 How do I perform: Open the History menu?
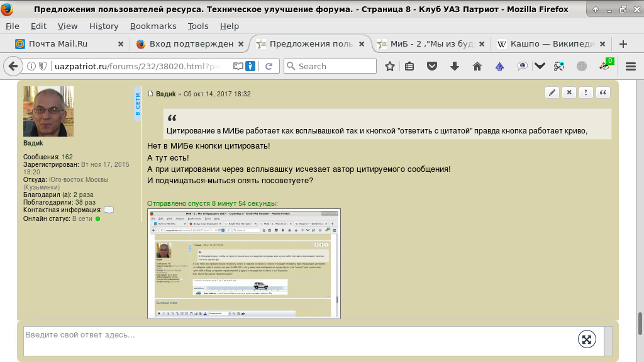tap(104, 26)
